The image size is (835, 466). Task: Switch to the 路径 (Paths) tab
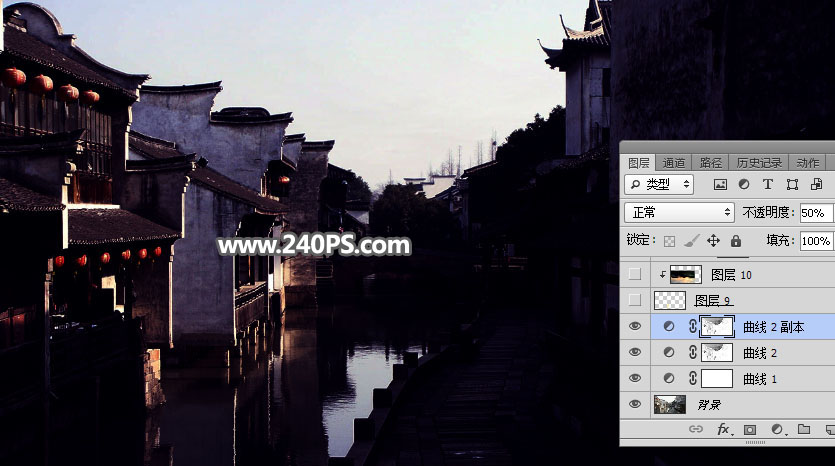pyautogui.click(x=710, y=162)
